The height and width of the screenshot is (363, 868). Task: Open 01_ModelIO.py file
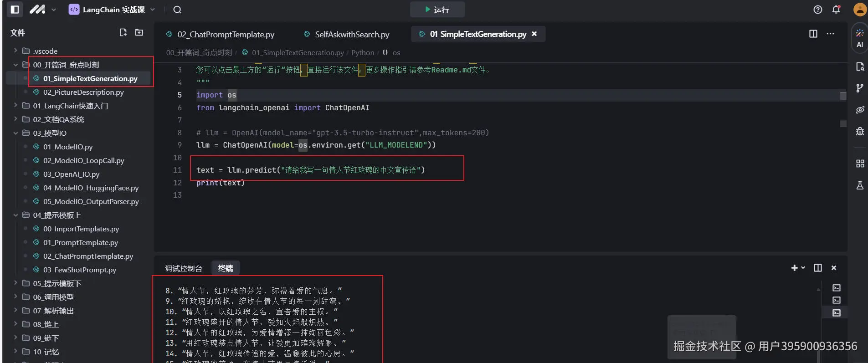tap(68, 147)
